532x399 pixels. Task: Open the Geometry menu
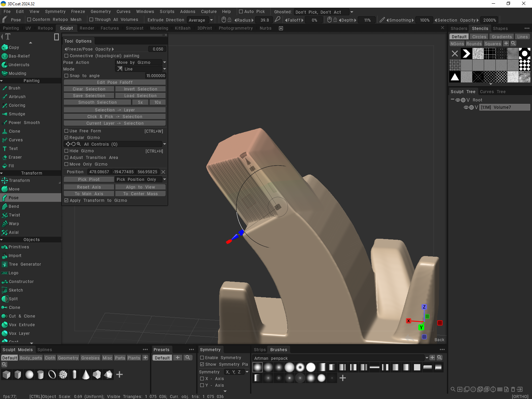(100, 12)
